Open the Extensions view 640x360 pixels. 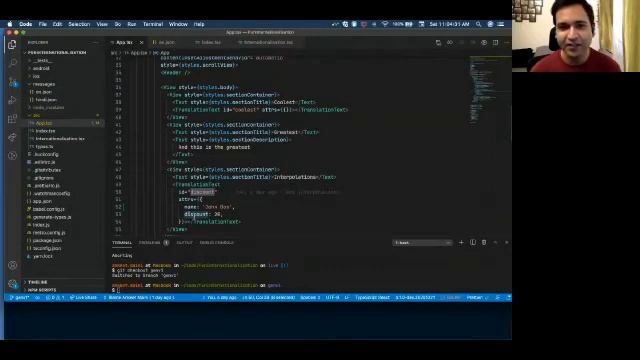pyautogui.click(x=12, y=118)
